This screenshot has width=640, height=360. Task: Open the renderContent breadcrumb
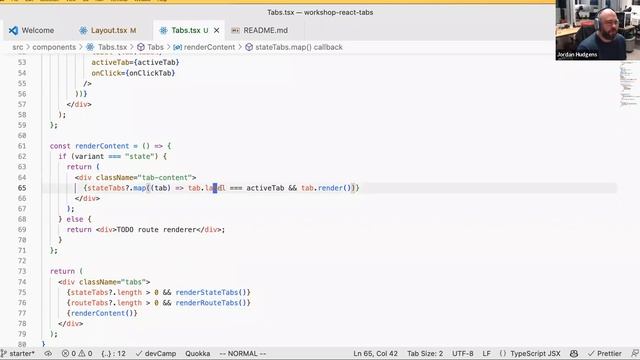point(209,47)
